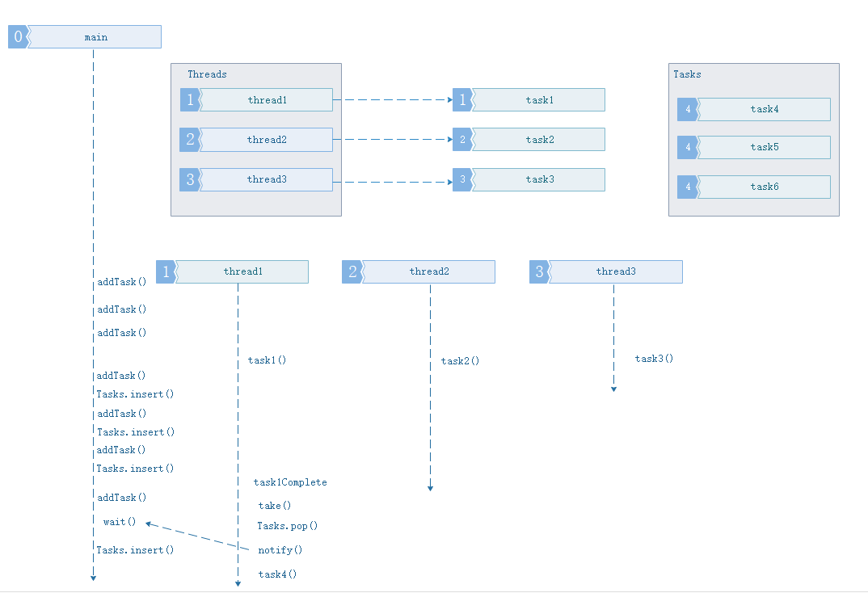The image size is (868, 593).
Task: Select the main block at the top
Action: pyautogui.click(x=95, y=37)
